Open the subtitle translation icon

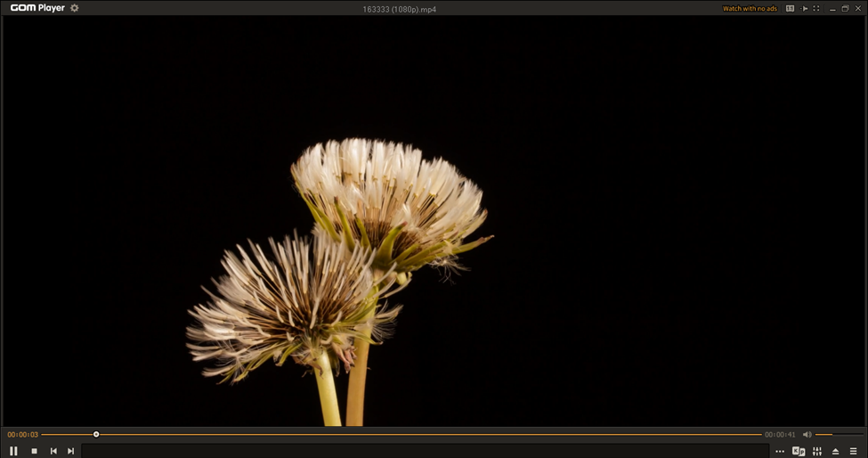click(x=799, y=452)
